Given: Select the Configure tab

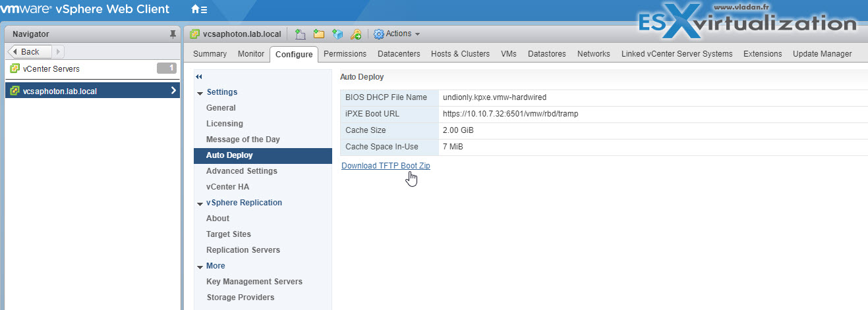Looking at the screenshot, I should click(x=294, y=54).
